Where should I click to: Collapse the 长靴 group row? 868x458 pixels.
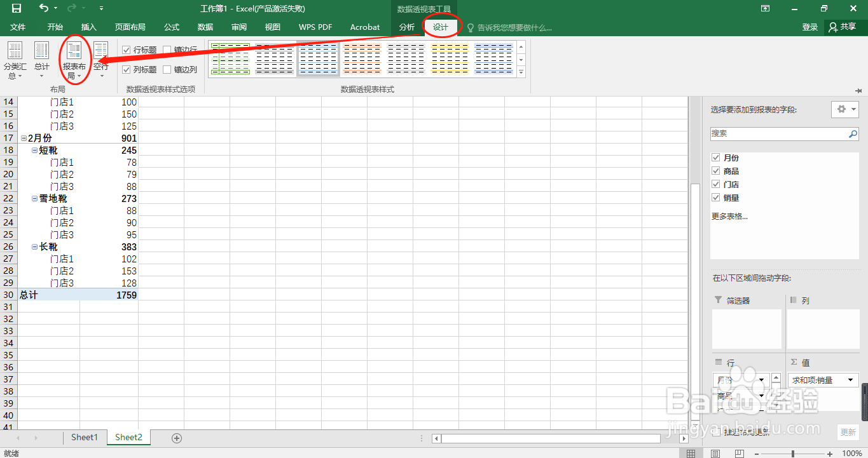coord(35,246)
